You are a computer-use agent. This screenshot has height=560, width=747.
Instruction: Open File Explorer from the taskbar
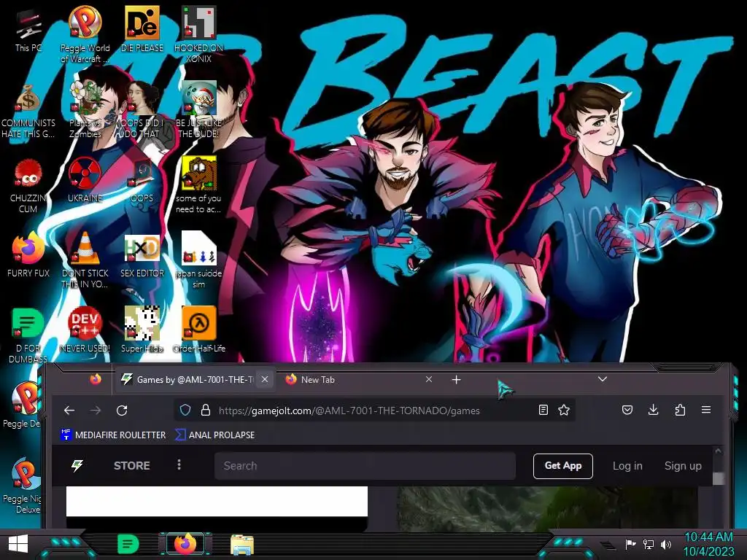pyautogui.click(x=242, y=544)
